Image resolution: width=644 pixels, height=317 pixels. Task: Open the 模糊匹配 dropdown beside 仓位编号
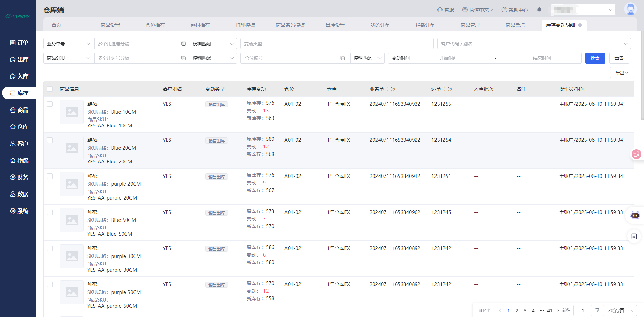[368, 58]
